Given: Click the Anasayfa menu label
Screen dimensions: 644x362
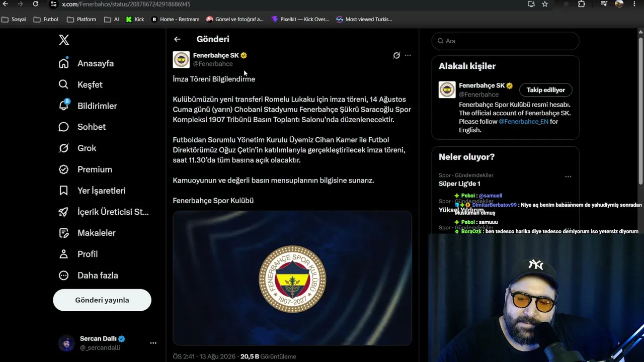Looking at the screenshot, I should point(96,64).
